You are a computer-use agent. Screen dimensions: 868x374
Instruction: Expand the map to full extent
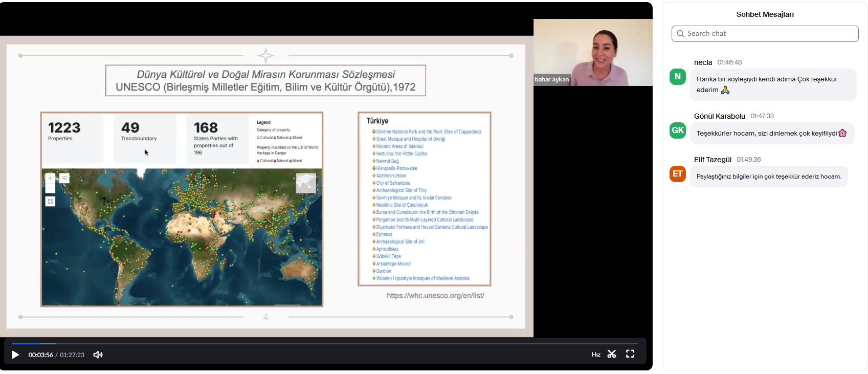pyautogui.click(x=50, y=202)
